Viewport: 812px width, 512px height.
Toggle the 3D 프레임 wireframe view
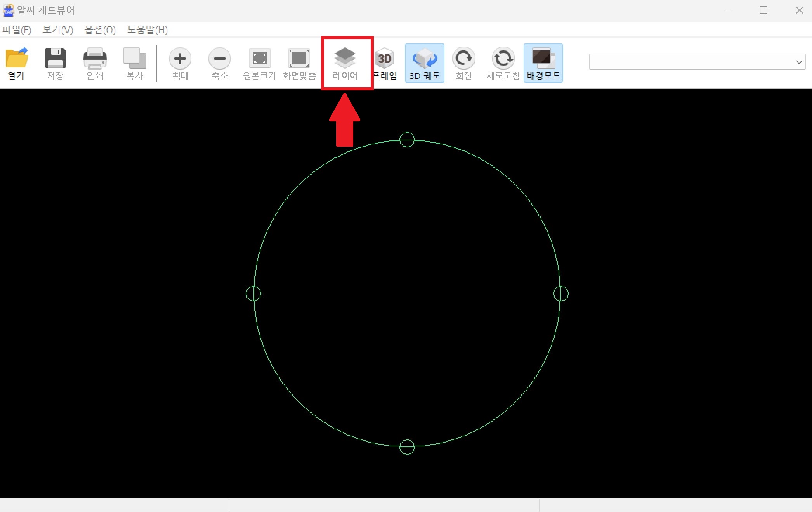[x=385, y=63]
